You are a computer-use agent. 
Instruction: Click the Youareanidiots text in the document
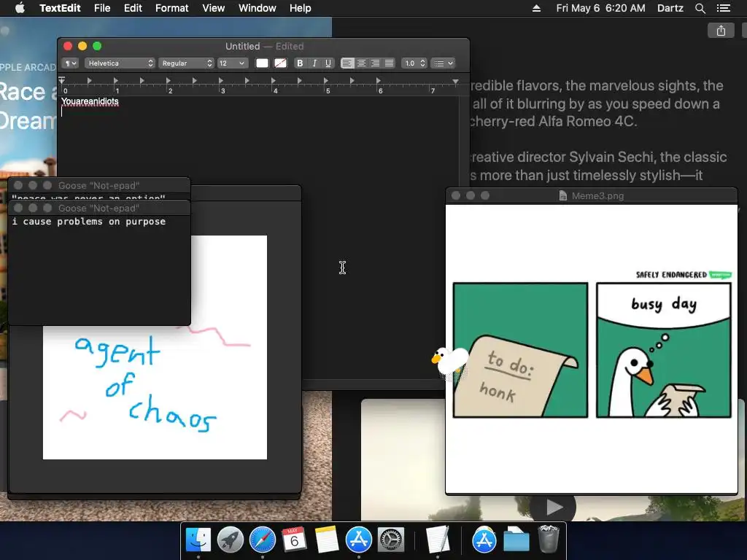point(90,101)
